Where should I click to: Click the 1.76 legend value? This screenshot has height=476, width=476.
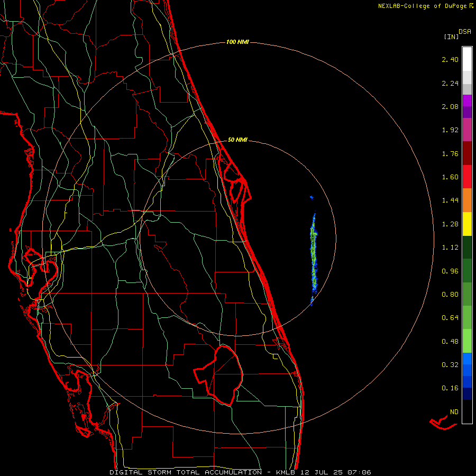[x=450, y=153]
